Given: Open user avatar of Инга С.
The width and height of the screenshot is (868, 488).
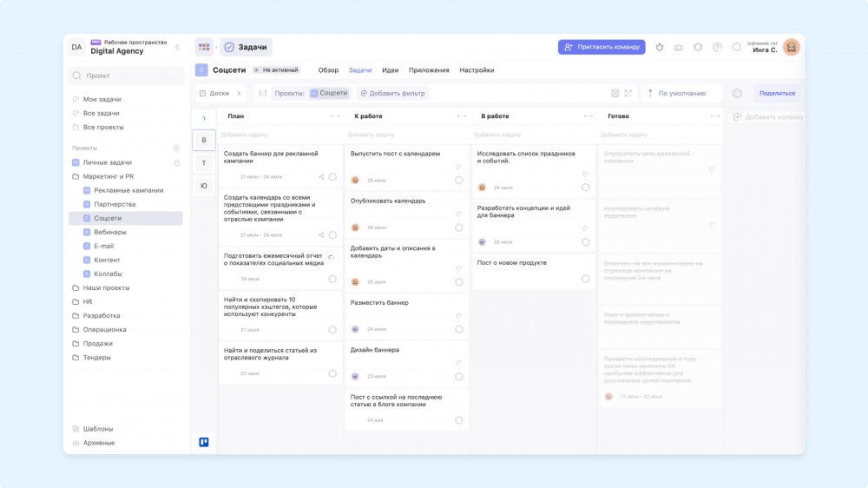Looking at the screenshot, I should 791,47.
